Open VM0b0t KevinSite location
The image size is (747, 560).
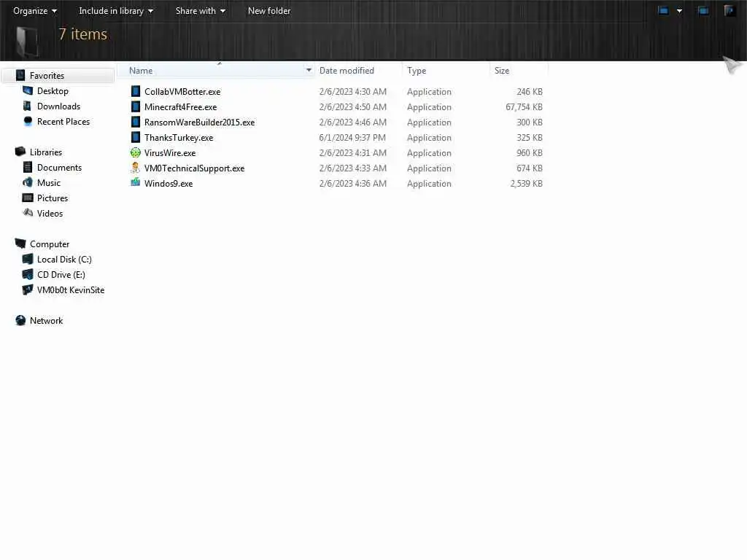point(71,289)
